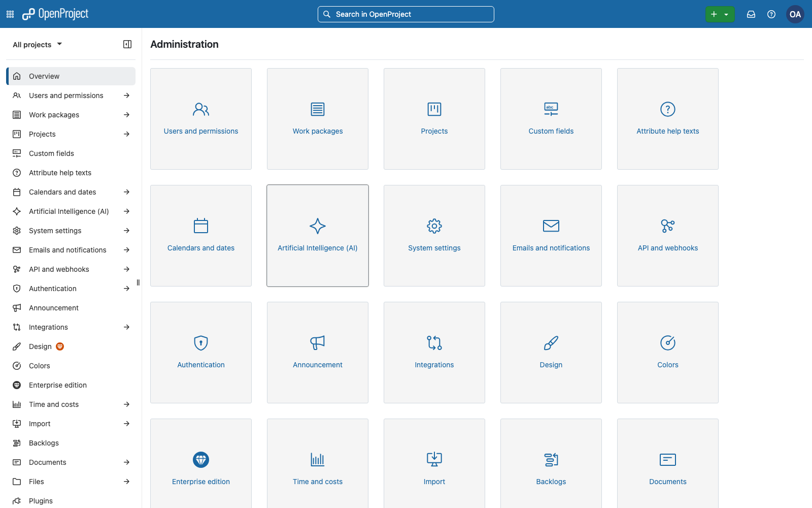Click the sidebar resize handle
Image resolution: width=812 pixels, height=508 pixels.
click(138, 282)
